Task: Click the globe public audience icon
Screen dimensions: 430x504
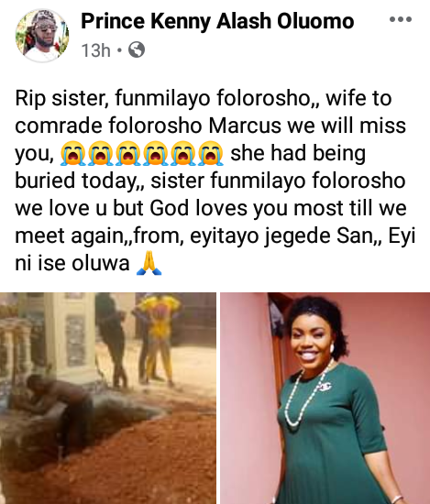Action: click(137, 49)
